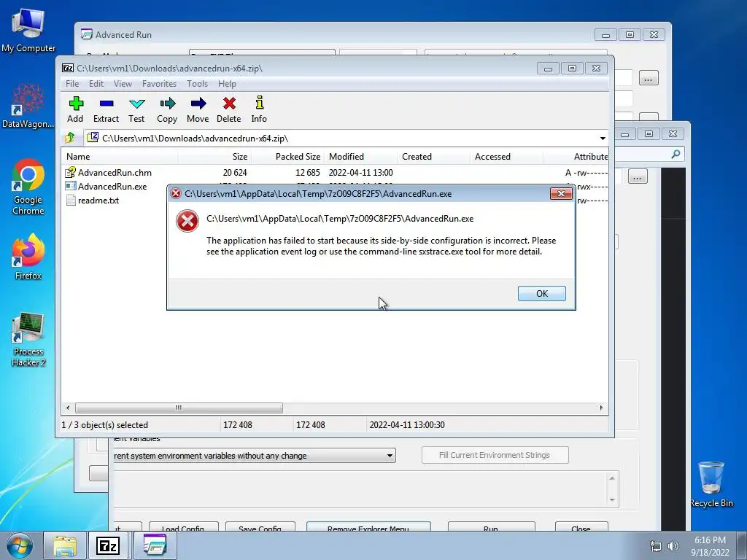Open the Help menu
Screen dimensions: 747x560
[227, 84]
